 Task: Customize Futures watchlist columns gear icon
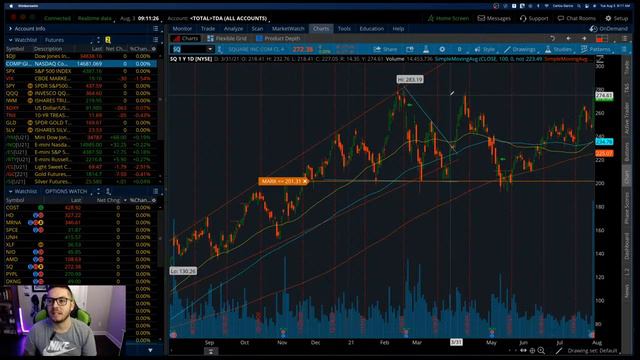(x=154, y=49)
